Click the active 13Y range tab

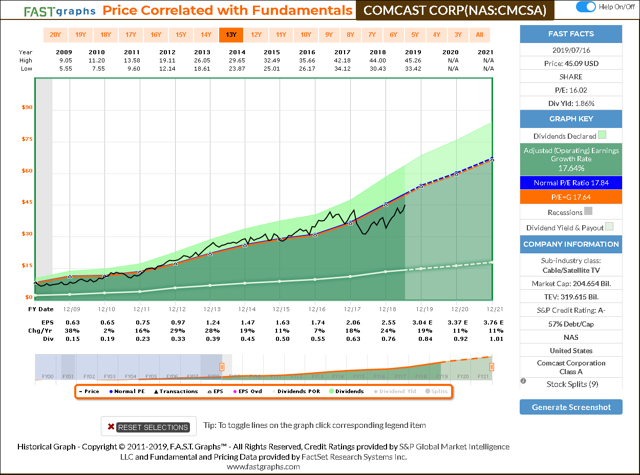pyautogui.click(x=231, y=35)
